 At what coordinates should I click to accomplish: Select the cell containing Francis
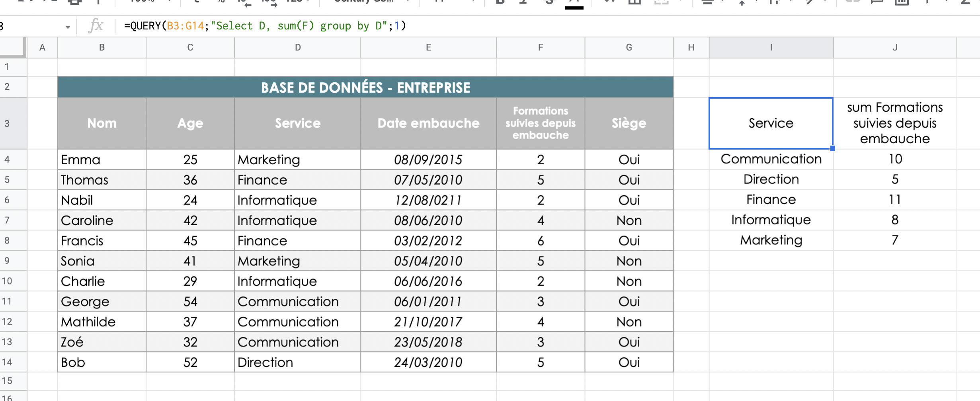point(102,241)
